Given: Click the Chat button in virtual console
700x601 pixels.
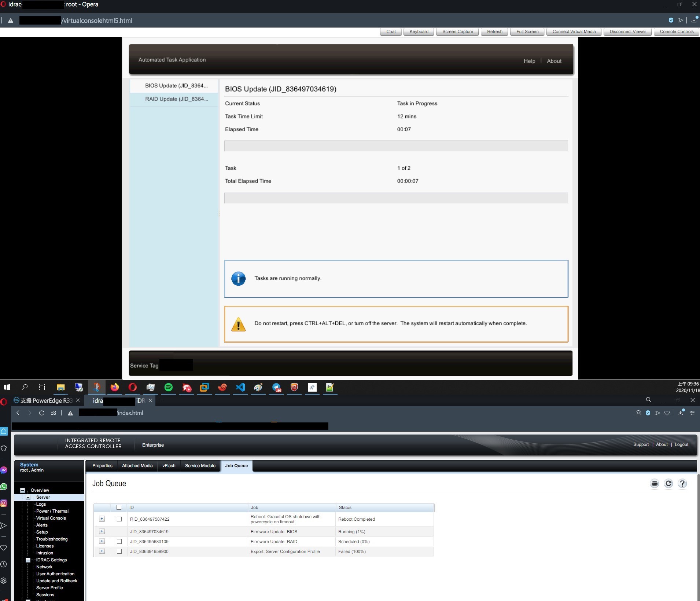Looking at the screenshot, I should coord(391,32).
